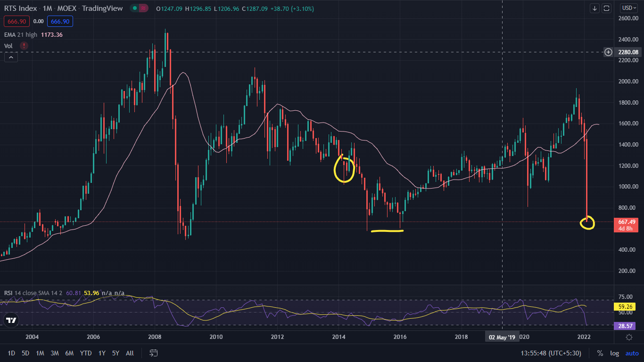Toggle log scale on the price axis
This screenshot has width=644, height=362.
click(x=614, y=353)
